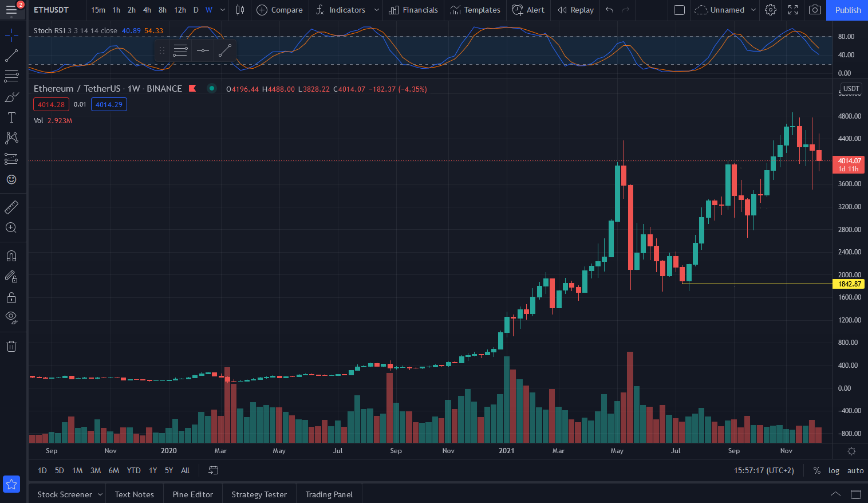868x503 pixels.
Task: Switch to the 12h timeframe
Action: pos(180,10)
